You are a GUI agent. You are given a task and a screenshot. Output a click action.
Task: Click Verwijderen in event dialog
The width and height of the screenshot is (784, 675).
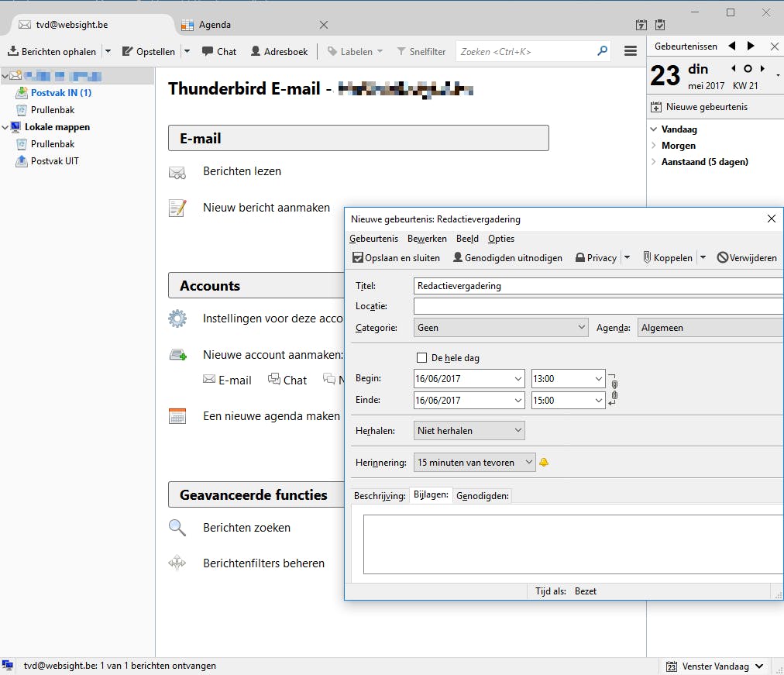point(747,257)
